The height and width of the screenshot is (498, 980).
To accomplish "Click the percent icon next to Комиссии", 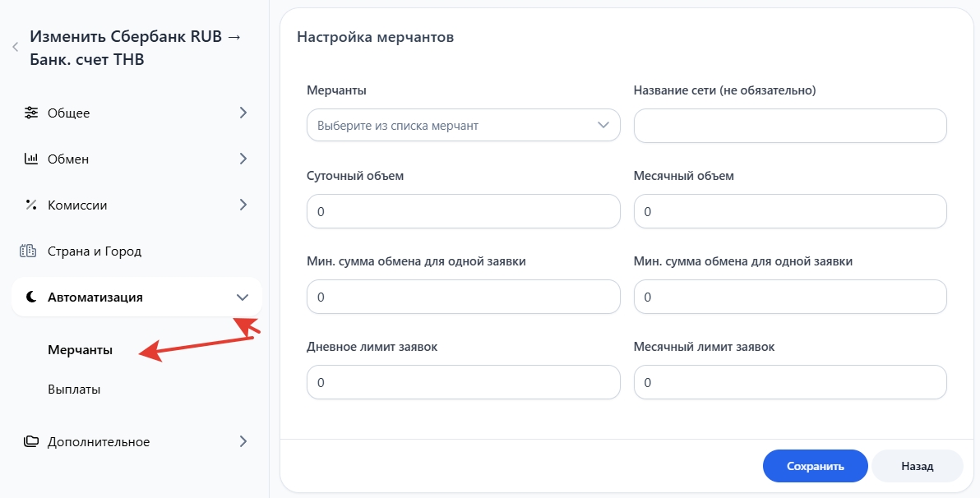I will point(31,205).
